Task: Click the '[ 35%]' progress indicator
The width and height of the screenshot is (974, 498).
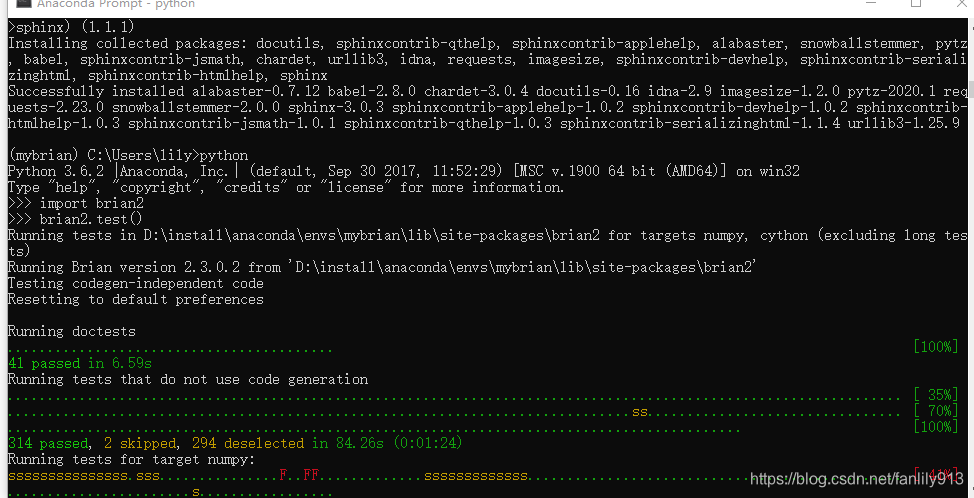Action: 935,395
